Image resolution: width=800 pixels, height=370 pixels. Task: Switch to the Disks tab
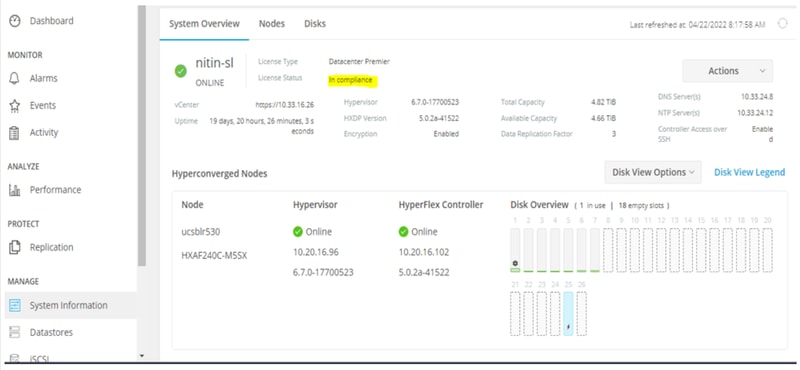coord(315,24)
